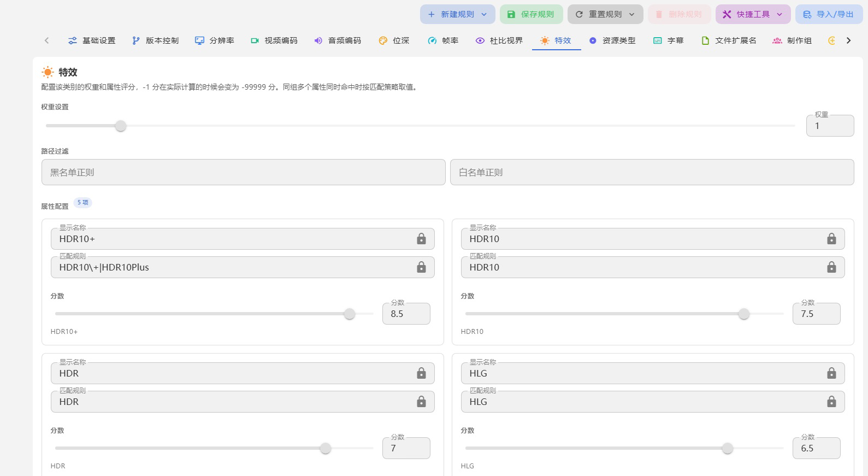Click the lock icon in HDR 匹配规则 field
Viewport: 868px width, 476px height.
421,402
